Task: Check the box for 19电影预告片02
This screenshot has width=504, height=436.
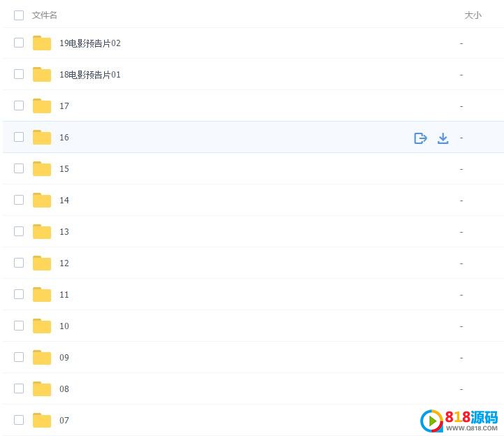Action: [19, 43]
